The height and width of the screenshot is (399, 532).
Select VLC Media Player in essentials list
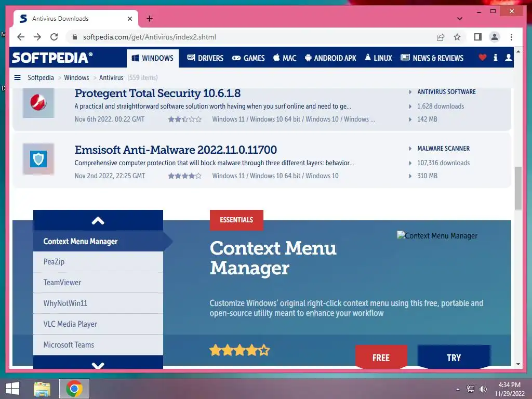(x=98, y=324)
